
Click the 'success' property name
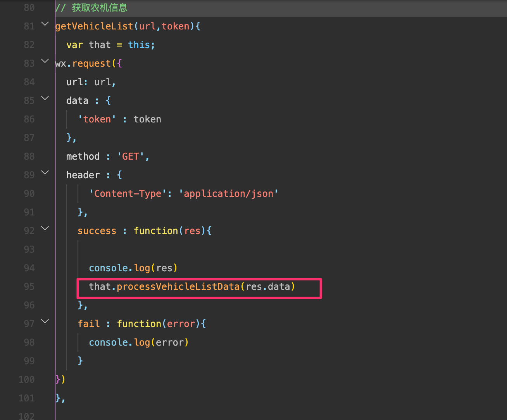tap(97, 231)
